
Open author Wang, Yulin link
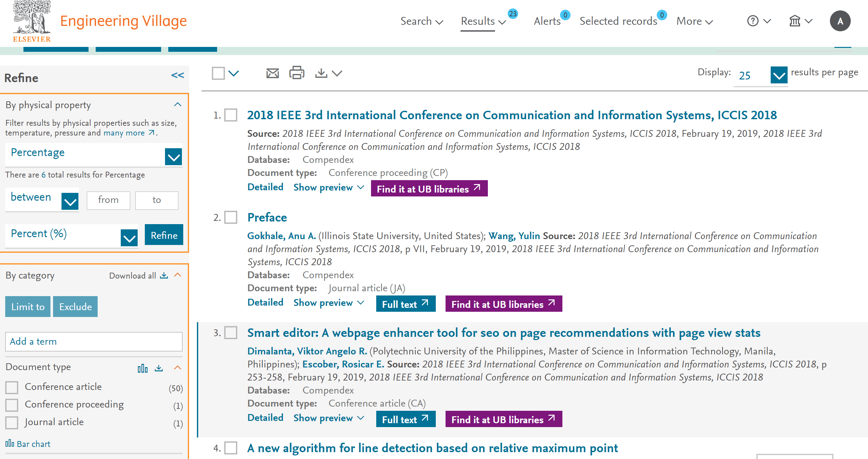pos(514,236)
